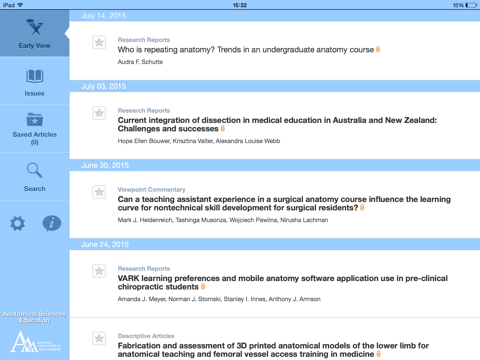Open settings via the gear icon
Screen dimensions: 480x360
pyautogui.click(x=17, y=223)
